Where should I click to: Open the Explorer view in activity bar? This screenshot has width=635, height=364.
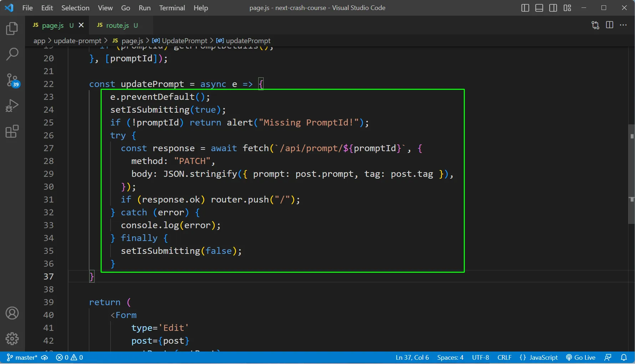pyautogui.click(x=12, y=29)
